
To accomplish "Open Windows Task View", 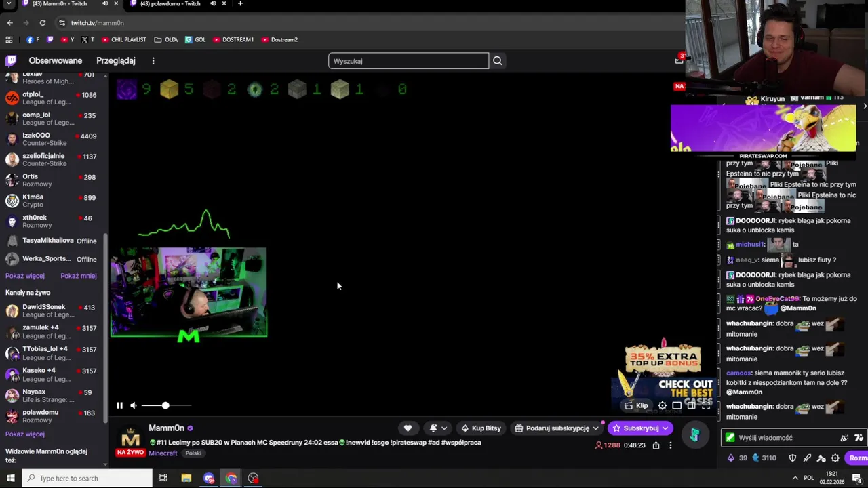I will (x=163, y=479).
